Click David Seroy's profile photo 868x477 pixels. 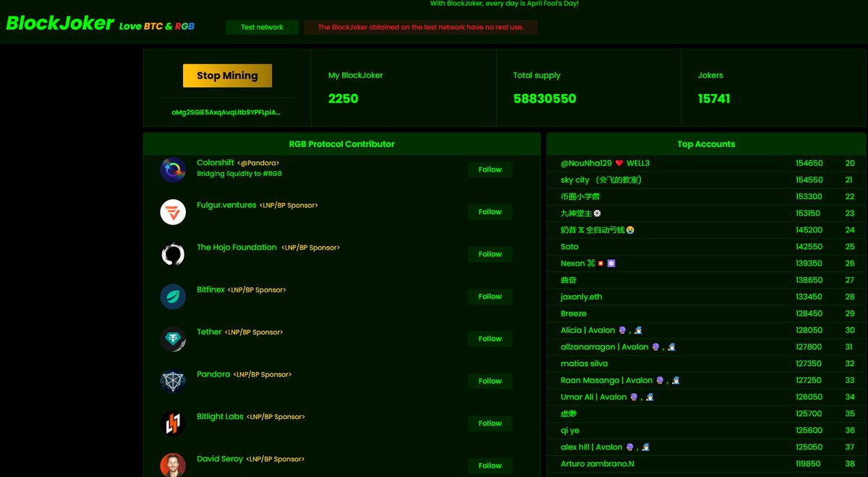coord(173,465)
